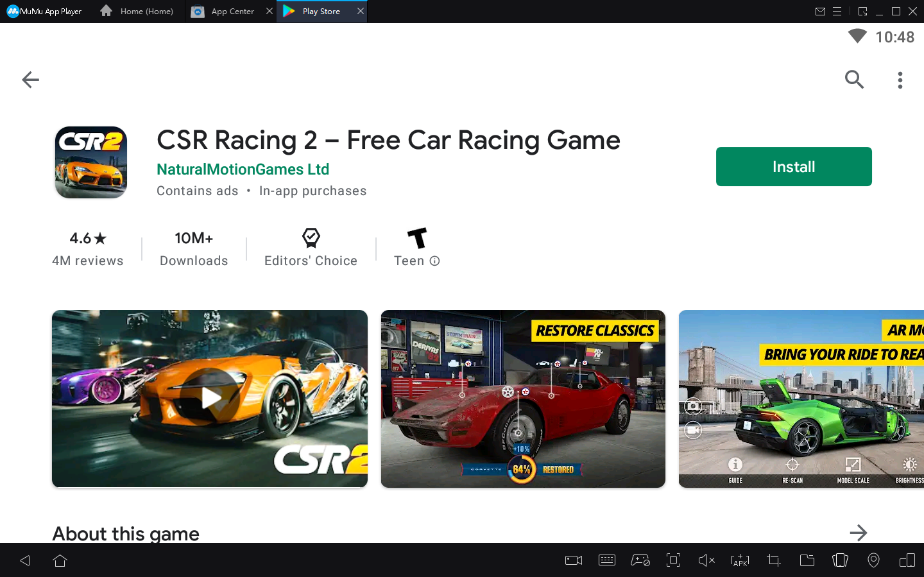
Task: Click the crop screenshot icon
Action: [774, 560]
